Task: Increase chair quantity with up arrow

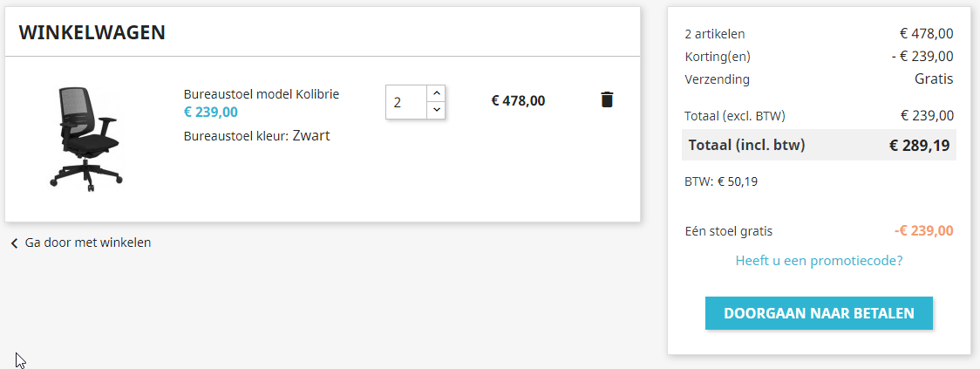Action: click(437, 93)
